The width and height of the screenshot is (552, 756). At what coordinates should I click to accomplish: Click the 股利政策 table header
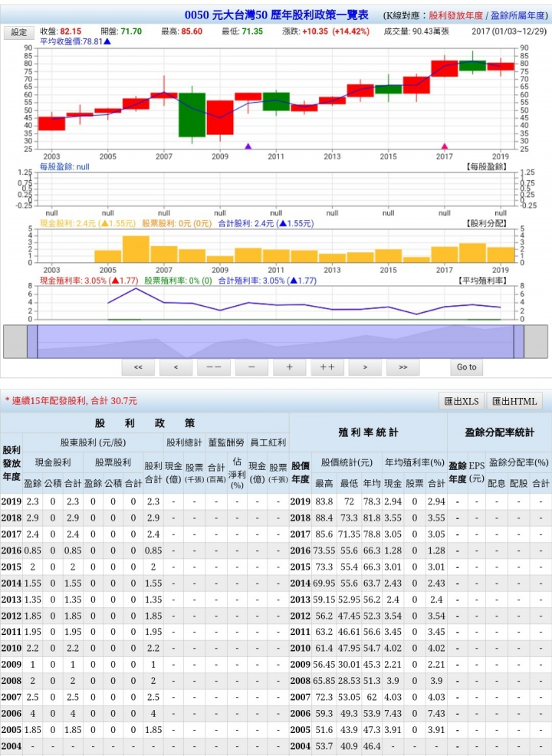[x=145, y=423]
